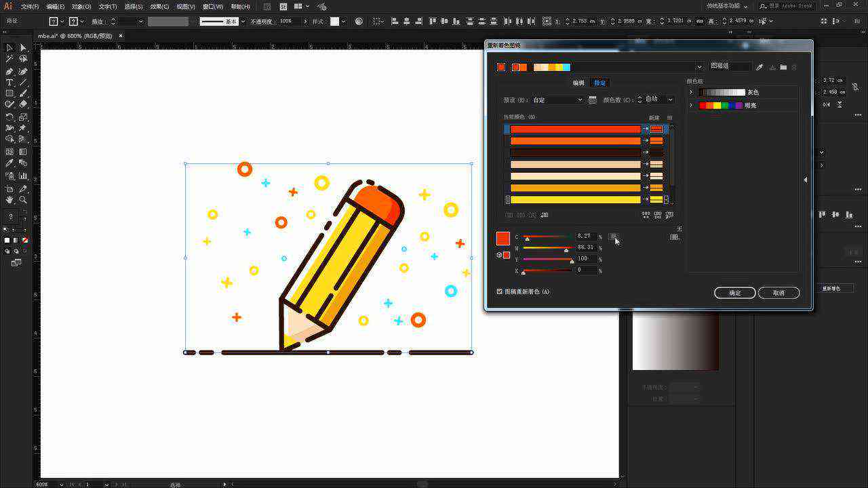The width and height of the screenshot is (868, 488).
Task: Open the brush definition dropdown
Action: coord(243,22)
